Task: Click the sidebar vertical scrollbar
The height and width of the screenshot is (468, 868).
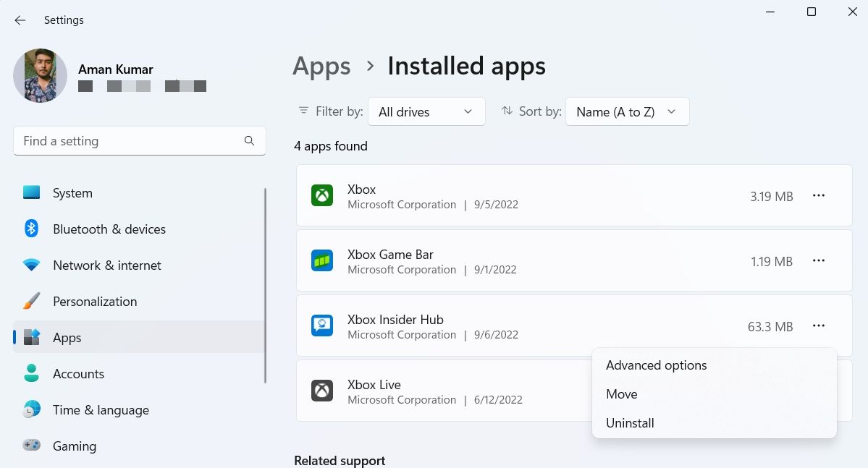Action: click(x=265, y=286)
